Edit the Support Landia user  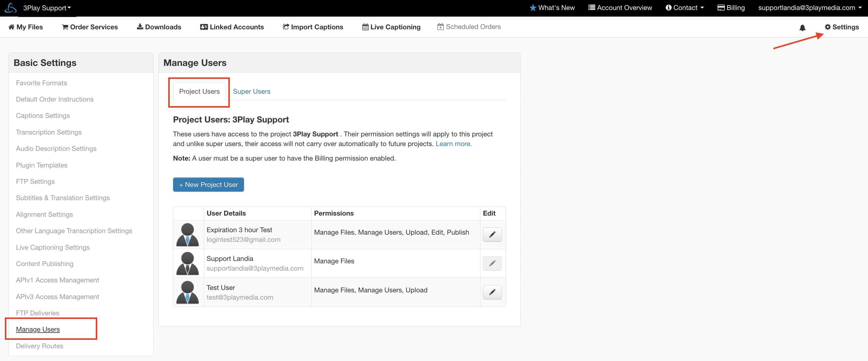[492, 264]
